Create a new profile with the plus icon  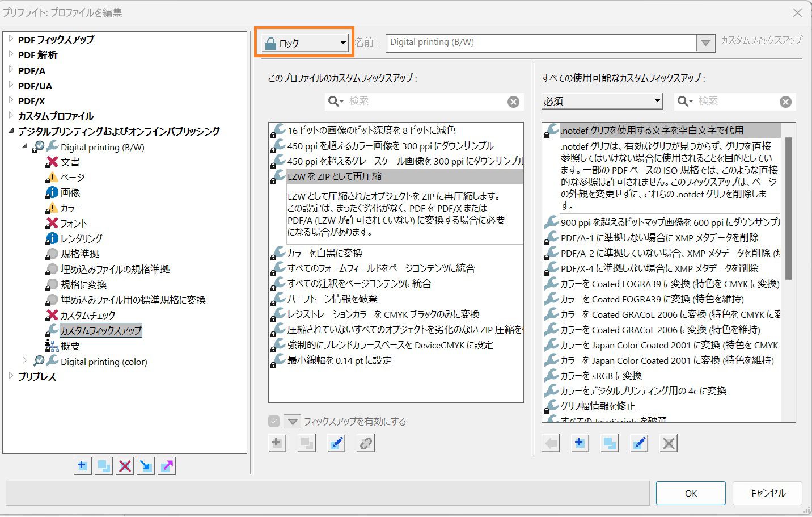click(x=82, y=465)
